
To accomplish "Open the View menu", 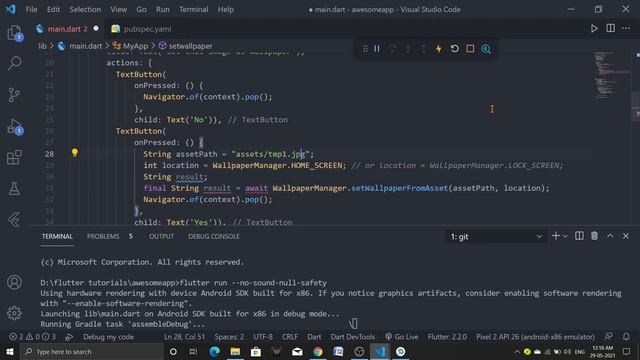I will pyautogui.click(x=118, y=9).
